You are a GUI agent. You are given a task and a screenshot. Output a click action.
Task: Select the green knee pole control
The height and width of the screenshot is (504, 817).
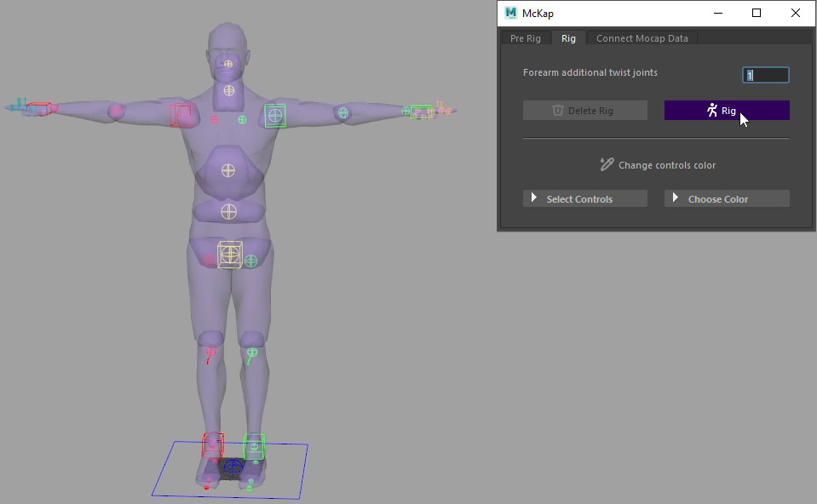[251, 355]
